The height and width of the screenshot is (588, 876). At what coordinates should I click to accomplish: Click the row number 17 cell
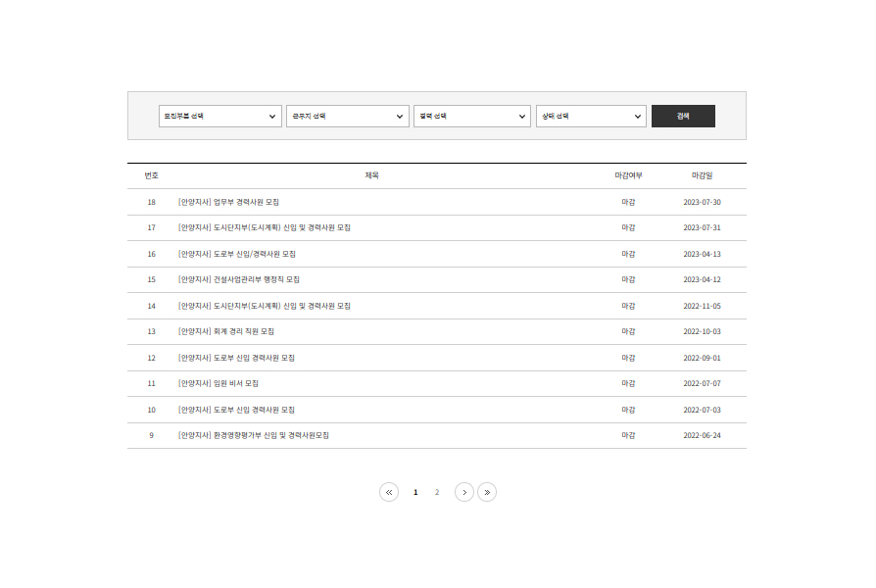[152, 227]
